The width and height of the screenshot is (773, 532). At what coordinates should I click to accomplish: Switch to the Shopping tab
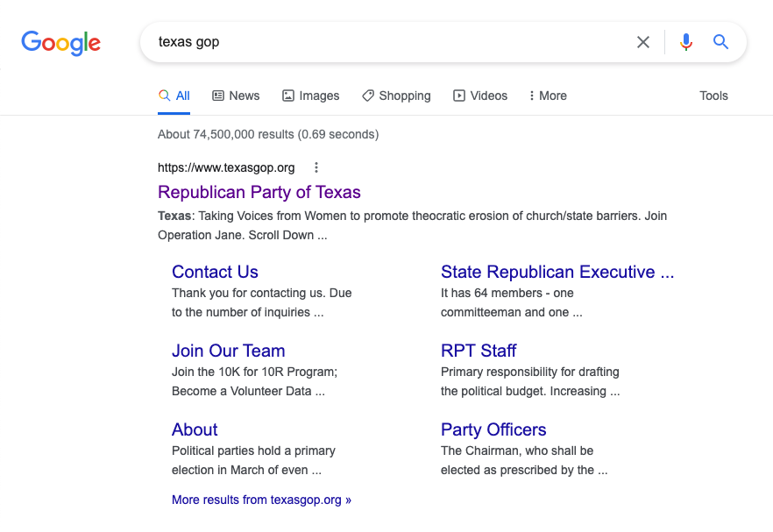click(x=396, y=96)
